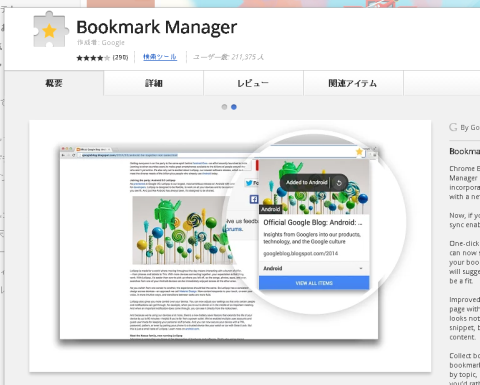This screenshot has height=385, width=480.
Task: Select the first gray carousel dot
Action: click(x=224, y=107)
